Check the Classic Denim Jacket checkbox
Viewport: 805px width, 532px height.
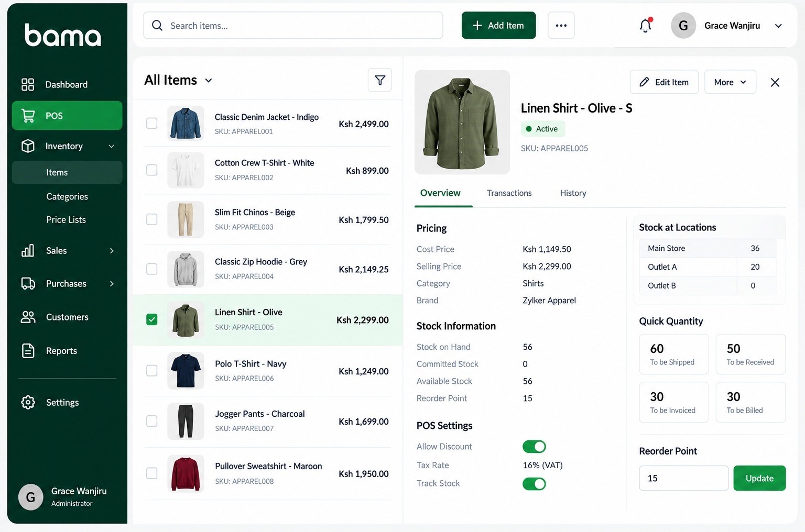coord(151,123)
